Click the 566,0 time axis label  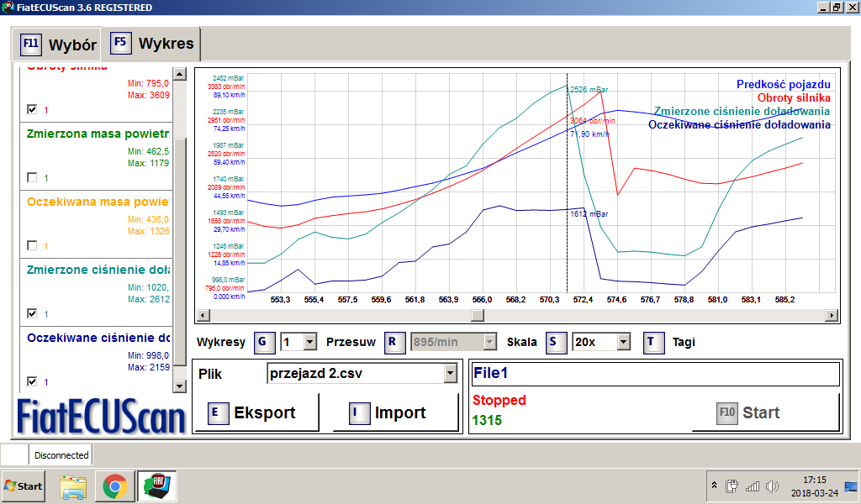[482, 299]
